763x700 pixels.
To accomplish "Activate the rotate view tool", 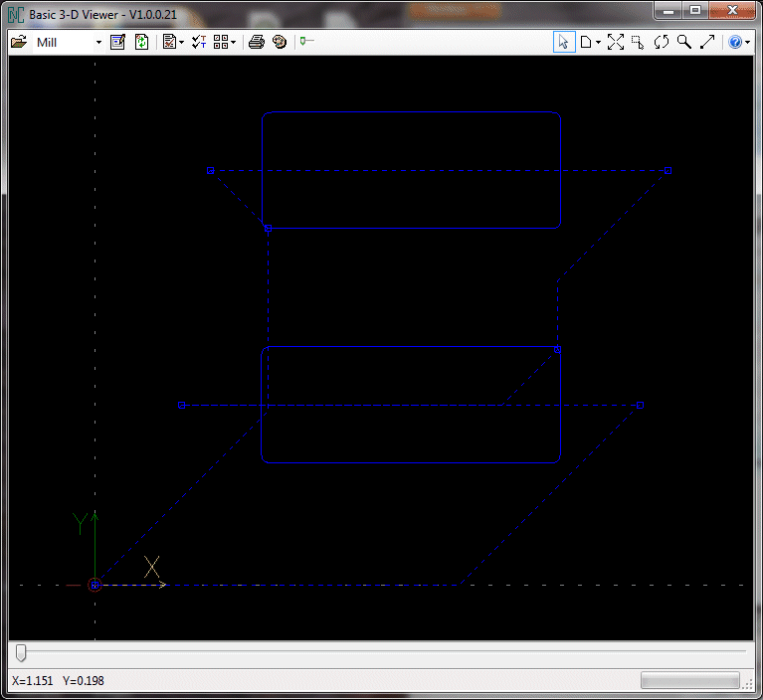I will (x=661, y=43).
